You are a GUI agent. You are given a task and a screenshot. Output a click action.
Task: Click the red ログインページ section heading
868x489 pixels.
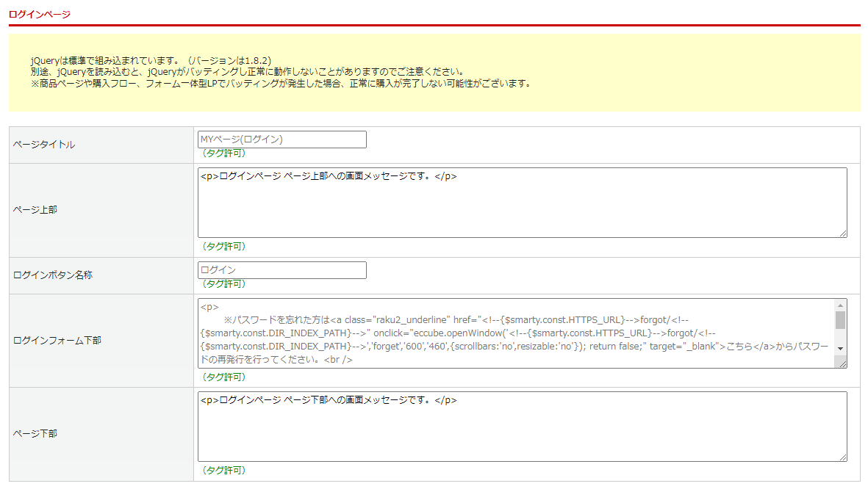40,14
